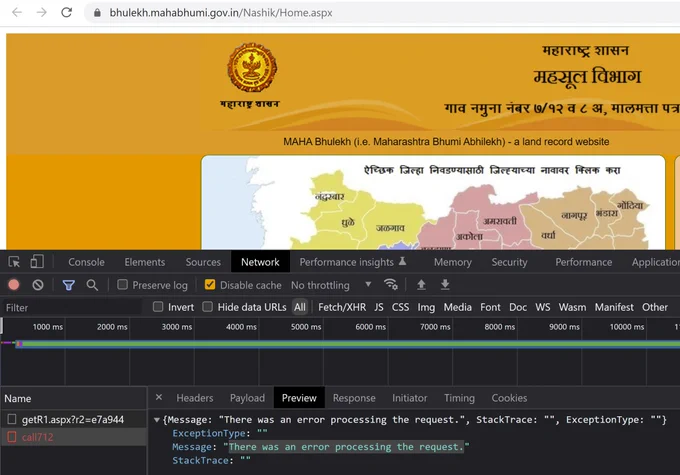Activate the inspect element picker icon

14,262
